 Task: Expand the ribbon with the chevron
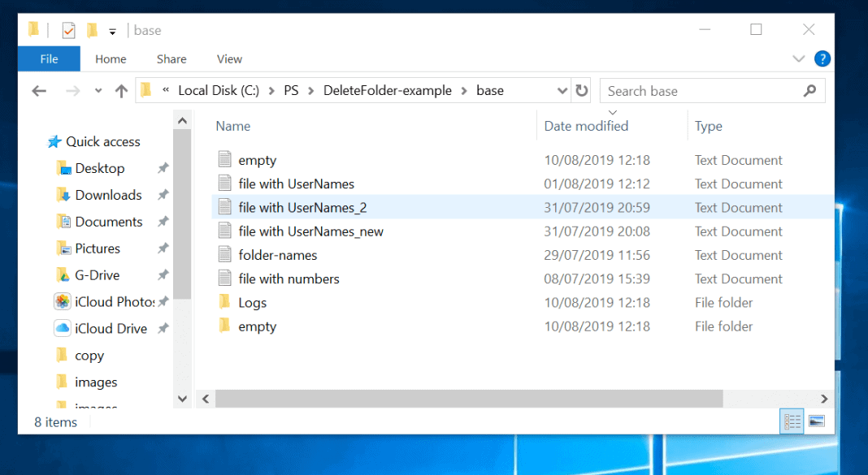(798, 58)
